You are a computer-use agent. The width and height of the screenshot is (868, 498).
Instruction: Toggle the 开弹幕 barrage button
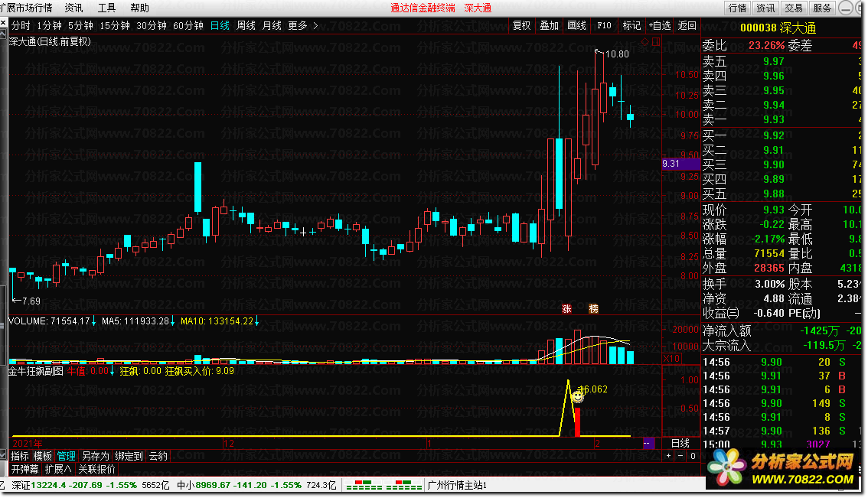pos(25,469)
